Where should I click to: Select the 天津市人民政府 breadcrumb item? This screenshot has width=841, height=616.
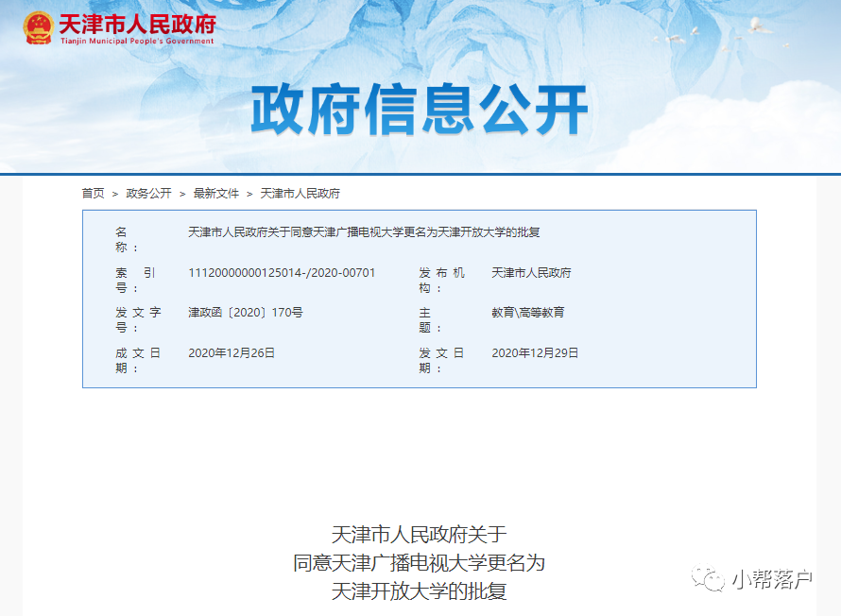[x=300, y=193]
